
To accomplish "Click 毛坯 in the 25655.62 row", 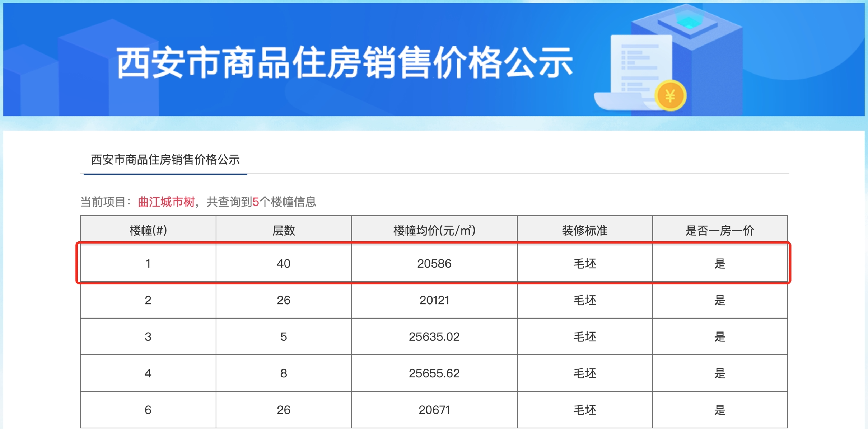I will [x=585, y=373].
